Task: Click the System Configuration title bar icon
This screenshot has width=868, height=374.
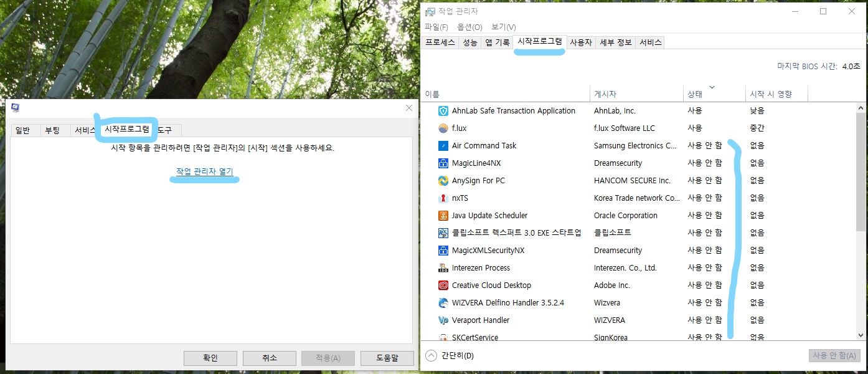Action: click(x=16, y=108)
